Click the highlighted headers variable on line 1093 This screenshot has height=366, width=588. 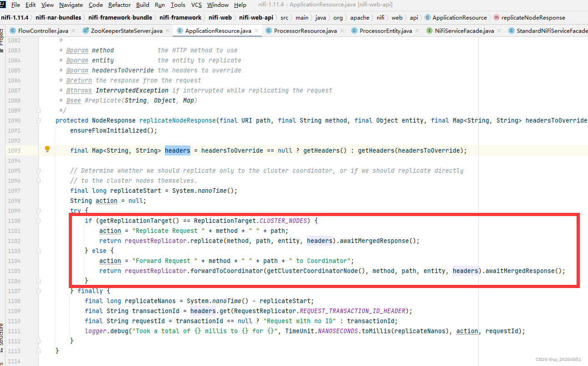pyautogui.click(x=178, y=150)
